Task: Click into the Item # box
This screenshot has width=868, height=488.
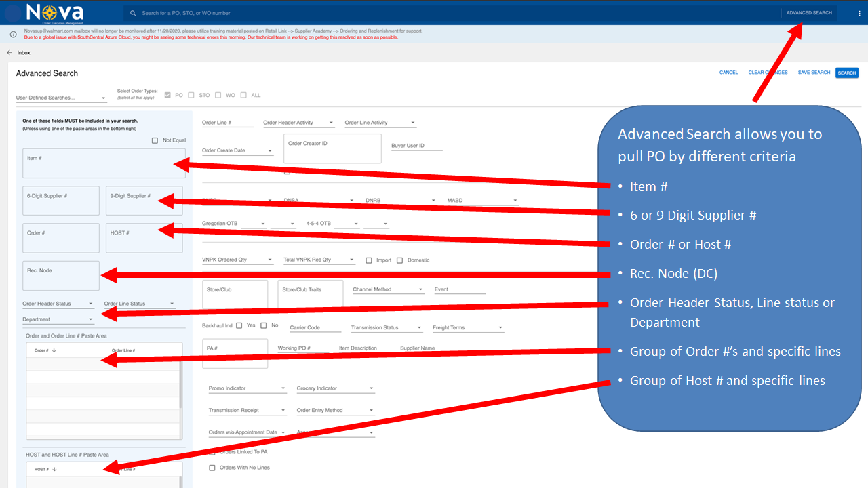Action: (x=103, y=163)
